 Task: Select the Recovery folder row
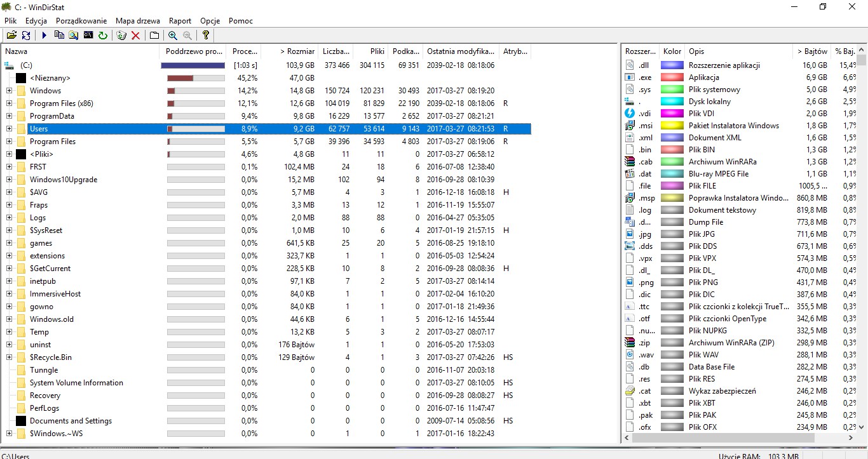(x=266, y=396)
